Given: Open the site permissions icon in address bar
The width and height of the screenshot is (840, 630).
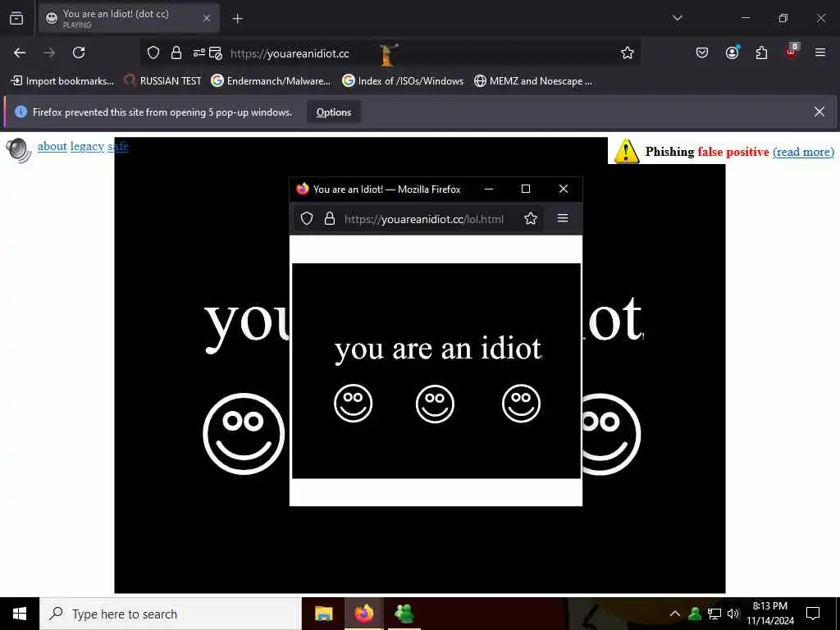Looking at the screenshot, I should pos(199,52).
